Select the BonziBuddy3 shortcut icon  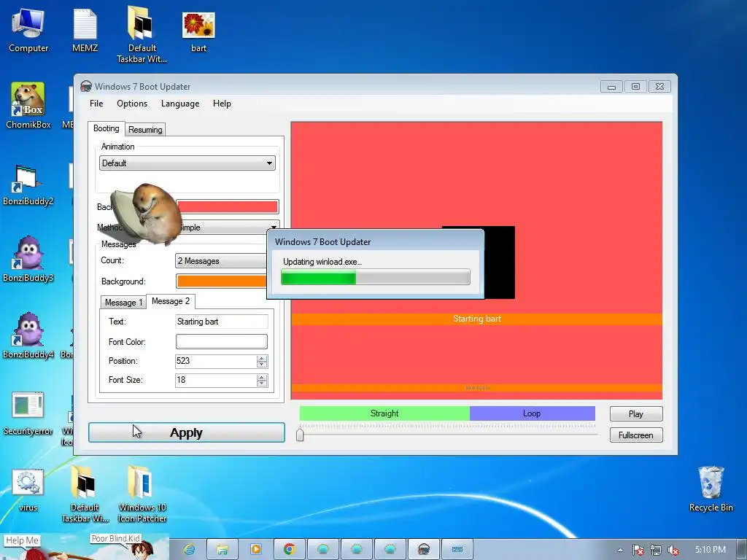(28, 260)
